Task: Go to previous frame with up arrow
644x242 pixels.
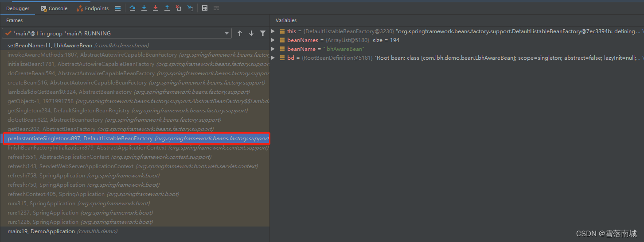Action: coord(240,33)
